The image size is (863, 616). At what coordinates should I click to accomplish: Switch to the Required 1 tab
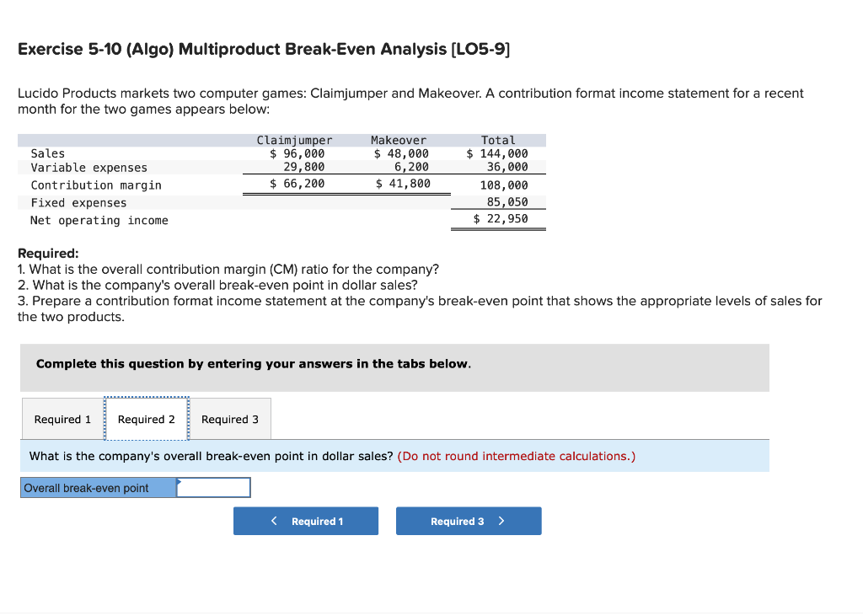pos(62,419)
